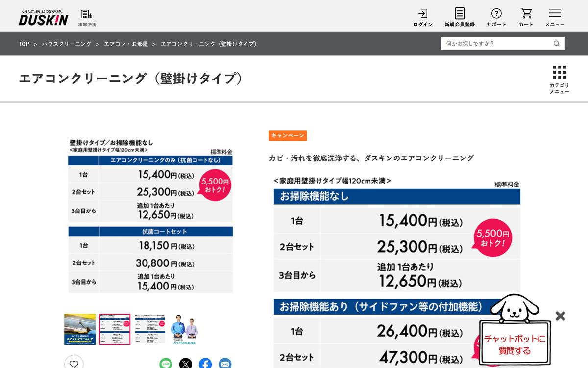Share the page via LINE icon

(166, 364)
